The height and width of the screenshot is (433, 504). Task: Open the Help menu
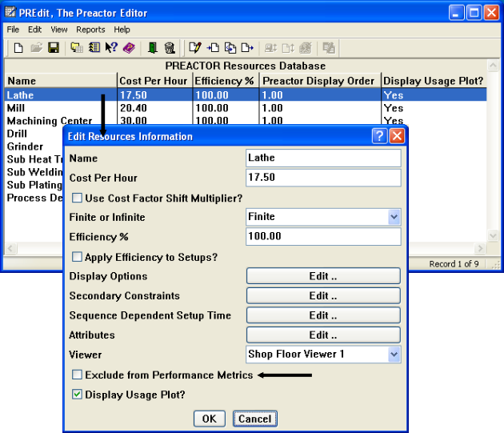(x=122, y=30)
